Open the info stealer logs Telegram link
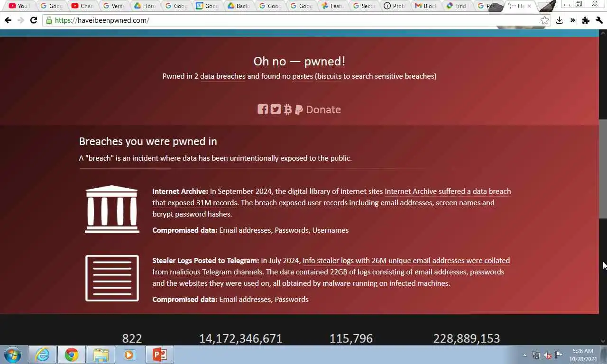 (x=331, y=266)
